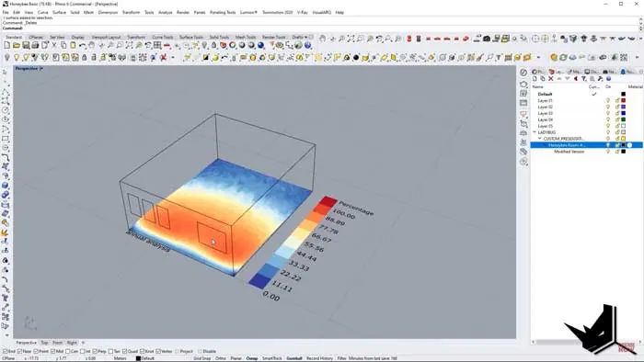
Task: Toggle visibility bulb of Layer 01
Action: click(608, 100)
